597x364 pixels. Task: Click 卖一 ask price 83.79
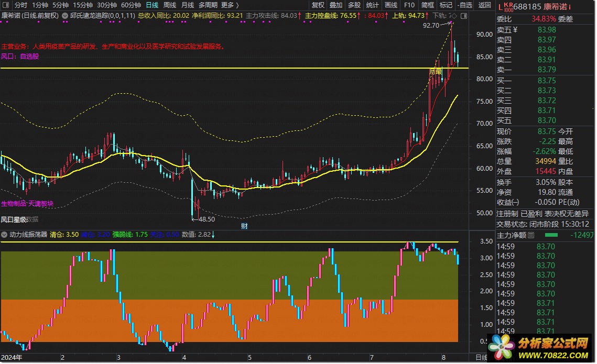547,70
